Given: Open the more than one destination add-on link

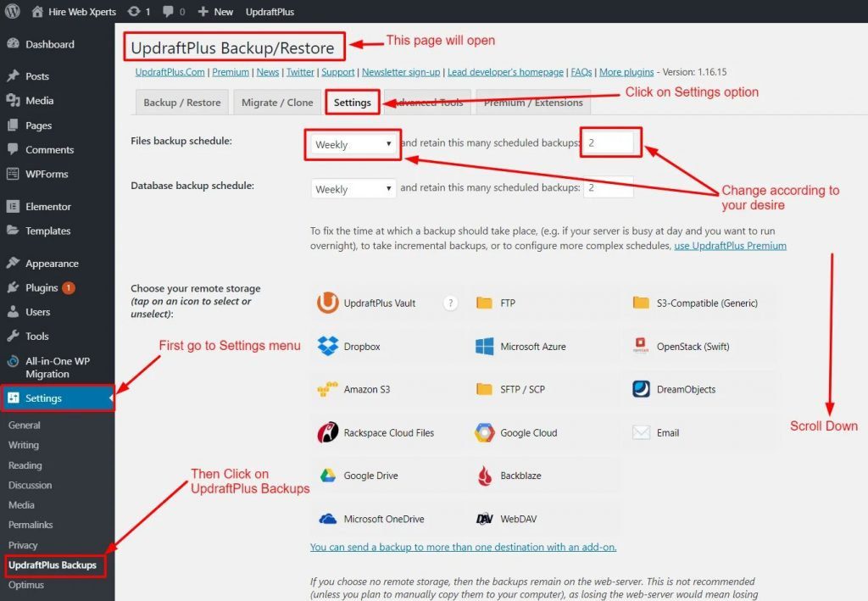Looking at the screenshot, I should pos(464,547).
